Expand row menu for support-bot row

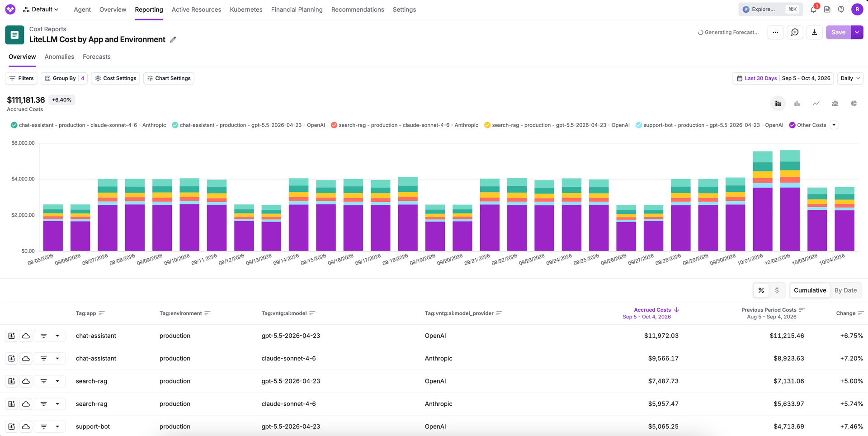click(x=57, y=427)
